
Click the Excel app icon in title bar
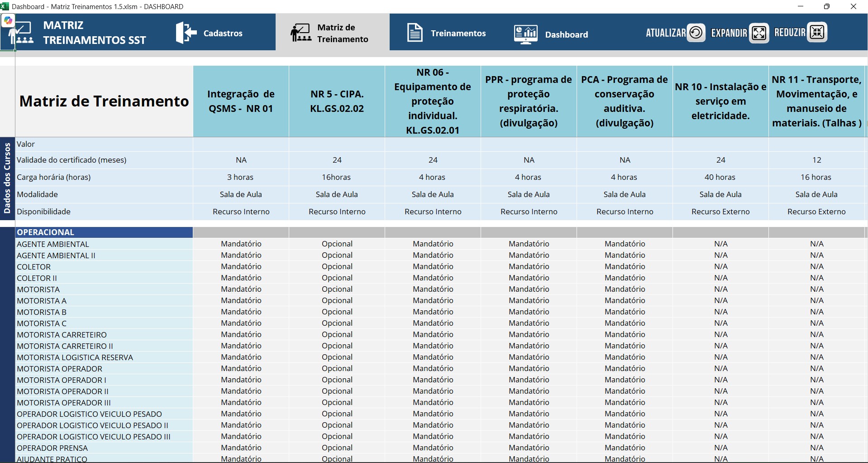coord(5,6)
